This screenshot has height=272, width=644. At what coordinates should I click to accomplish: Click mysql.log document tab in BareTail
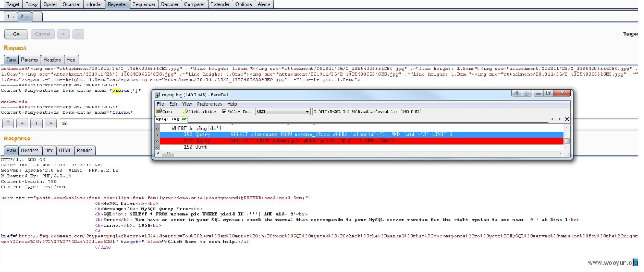[171, 119]
